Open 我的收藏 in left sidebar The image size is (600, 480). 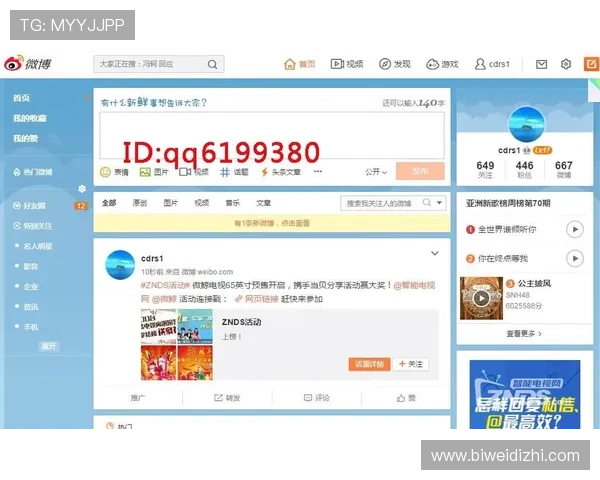30,118
